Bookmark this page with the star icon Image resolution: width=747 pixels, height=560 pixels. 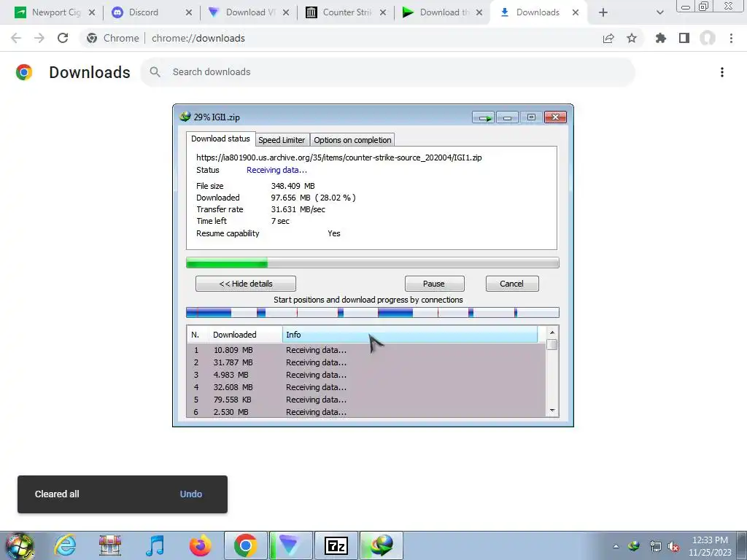[x=632, y=38]
